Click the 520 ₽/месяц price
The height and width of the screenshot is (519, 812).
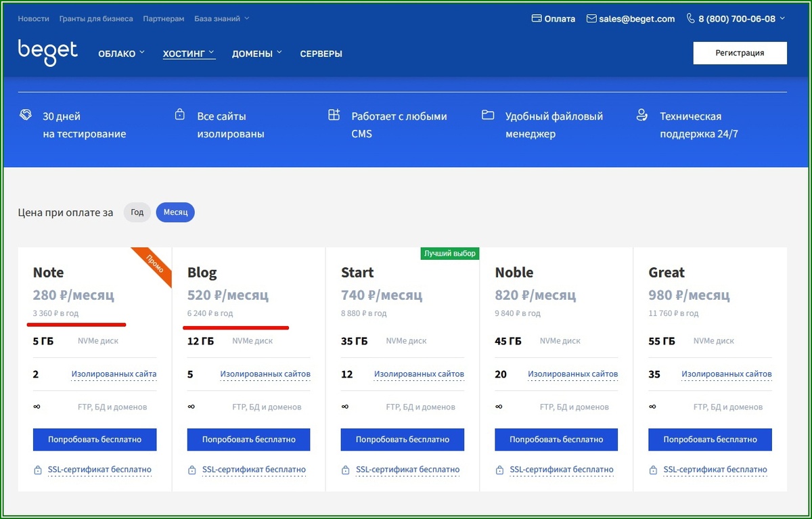[x=228, y=295]
